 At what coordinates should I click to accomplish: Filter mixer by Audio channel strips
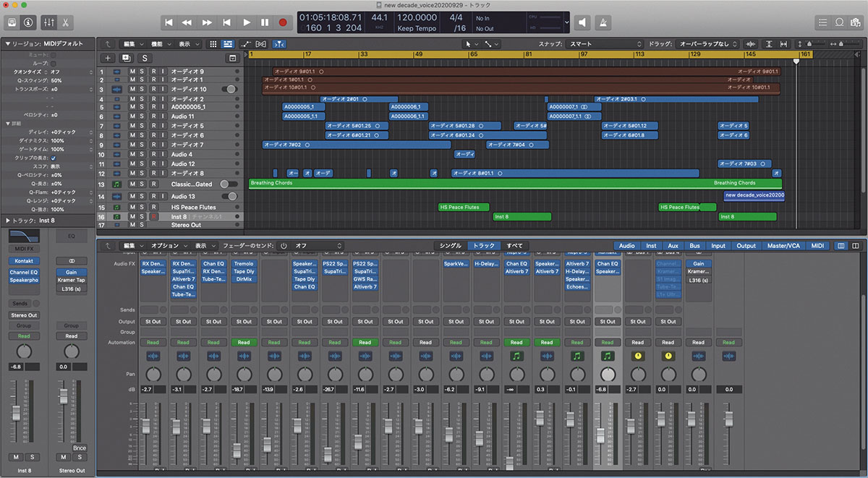click(x=627, y=246)
